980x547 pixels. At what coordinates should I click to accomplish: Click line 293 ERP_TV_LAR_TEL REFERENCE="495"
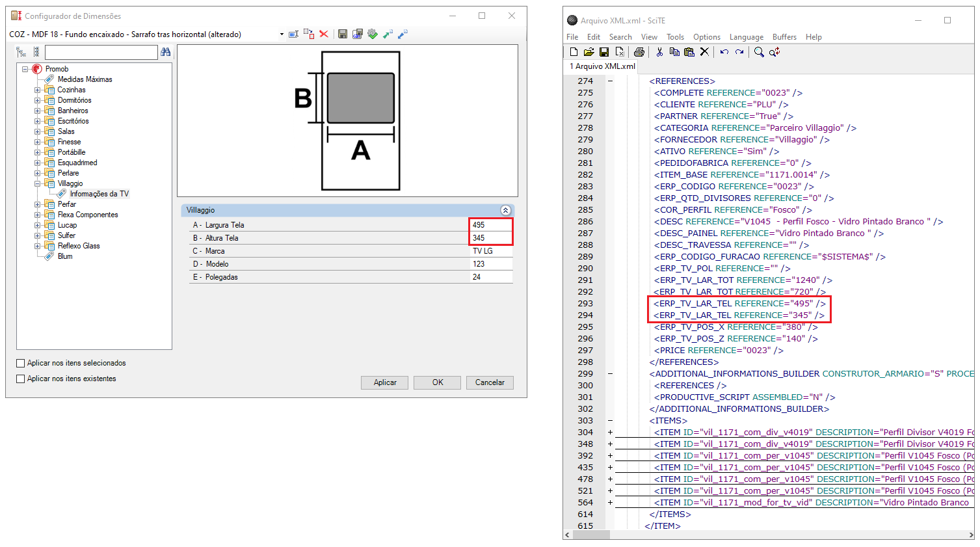coord(739,304)
